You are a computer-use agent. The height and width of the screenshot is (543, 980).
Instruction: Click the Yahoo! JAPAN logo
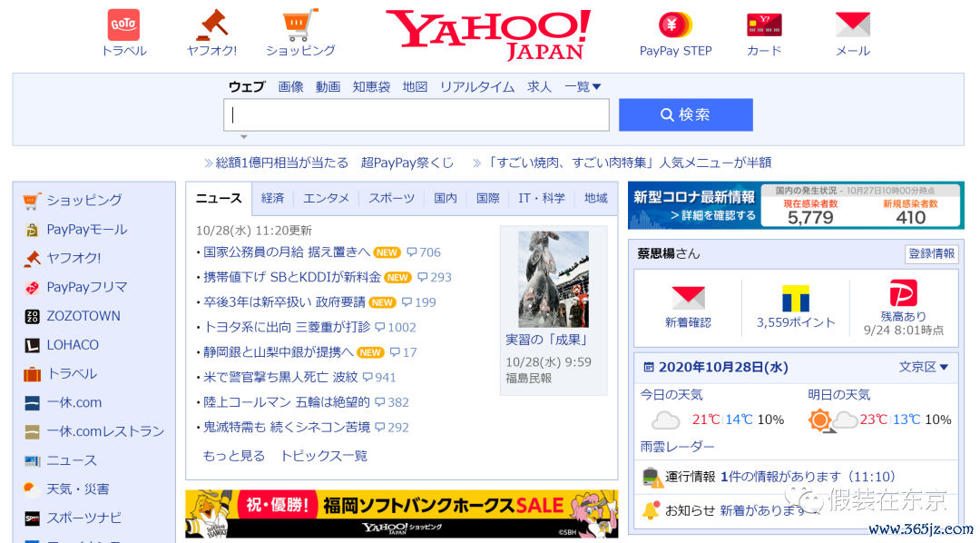[x=488, y=35]
